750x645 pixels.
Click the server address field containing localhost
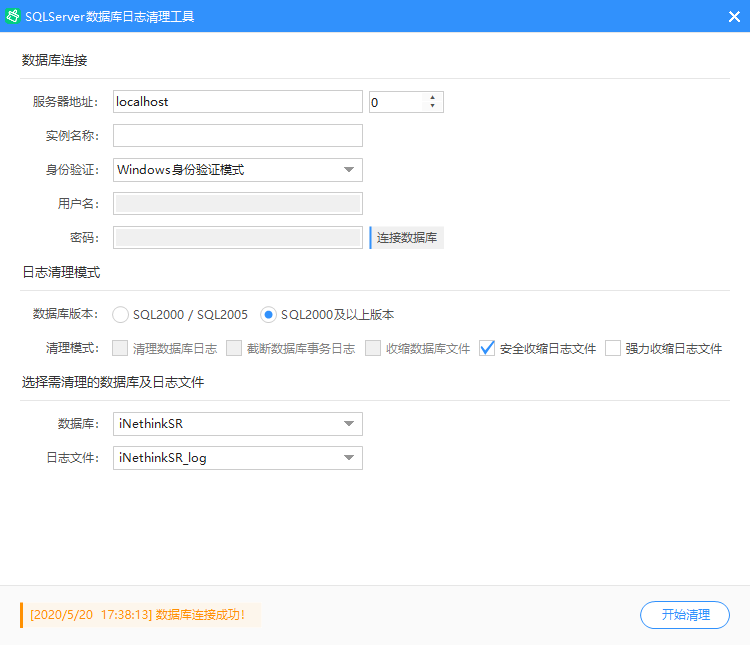coord(238,102)
